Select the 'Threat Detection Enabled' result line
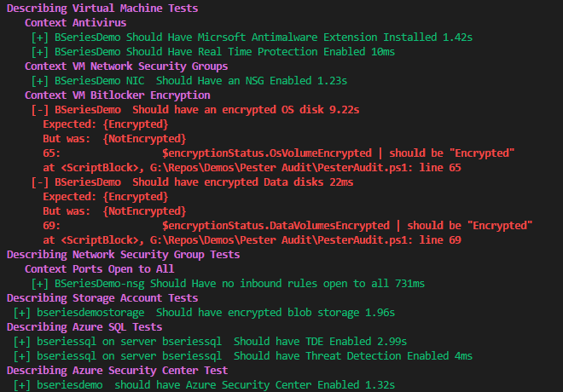 pyautogui.click(x=243, y=356)
